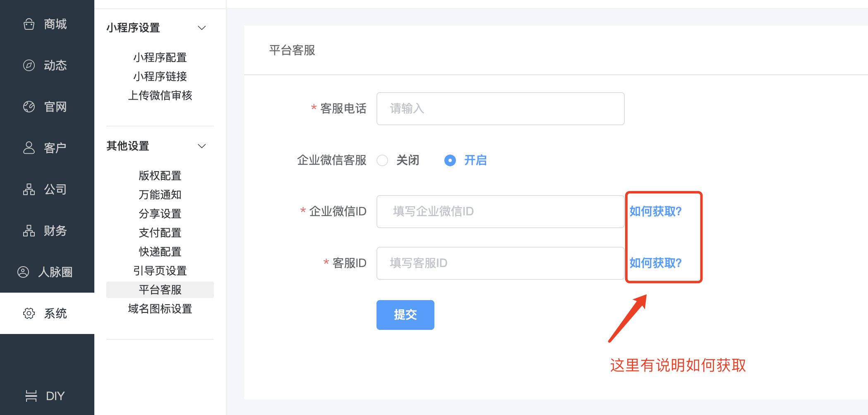The height and width of the screenshot is (415, 868).
Task: Collapse the 小程序设置 section chevron
Action: click(x=202, y=28)
